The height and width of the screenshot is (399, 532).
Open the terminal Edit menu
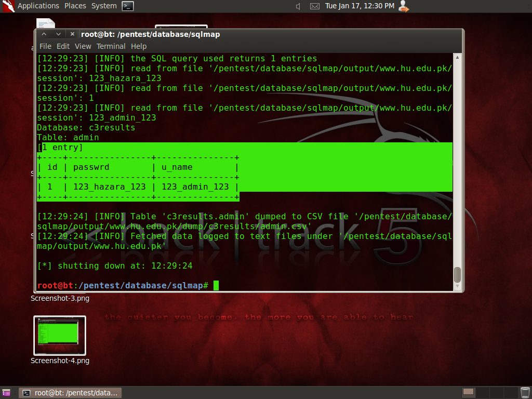(63, 46)
